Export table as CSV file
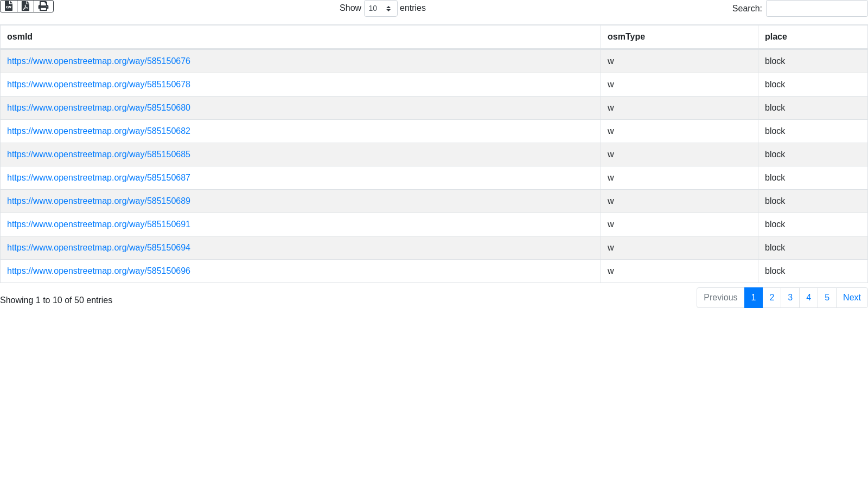Image resolution: width=868 pixels, height=488 pixels. (9, 6)
